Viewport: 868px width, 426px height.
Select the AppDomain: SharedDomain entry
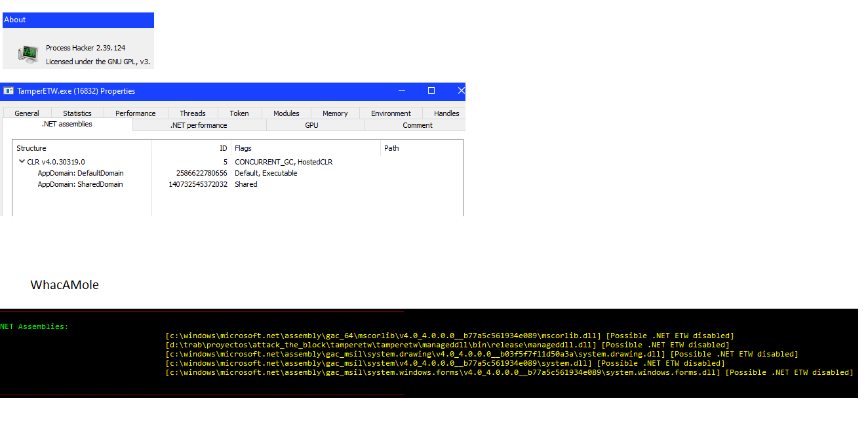coord(80,184)
